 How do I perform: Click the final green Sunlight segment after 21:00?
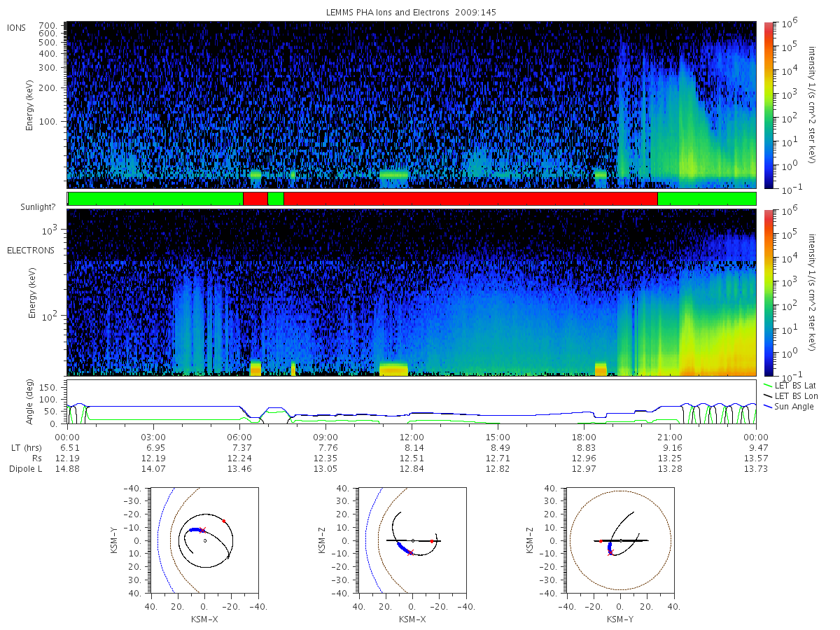click(707, 199)
